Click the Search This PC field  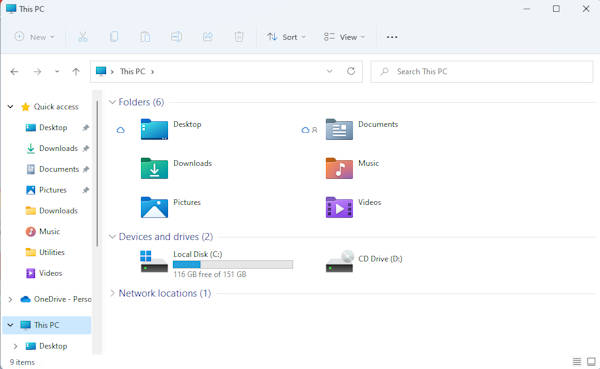(x=481, y=71)
